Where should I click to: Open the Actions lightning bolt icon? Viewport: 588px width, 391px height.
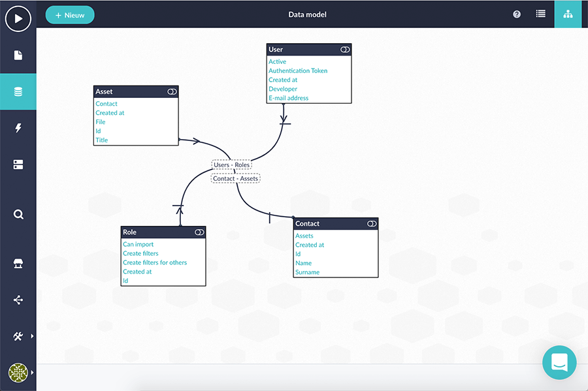pos(18,129)
